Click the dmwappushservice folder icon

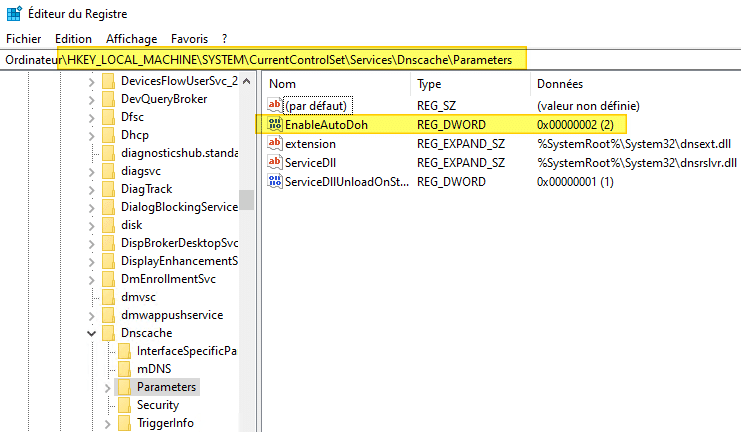point(109,315)
